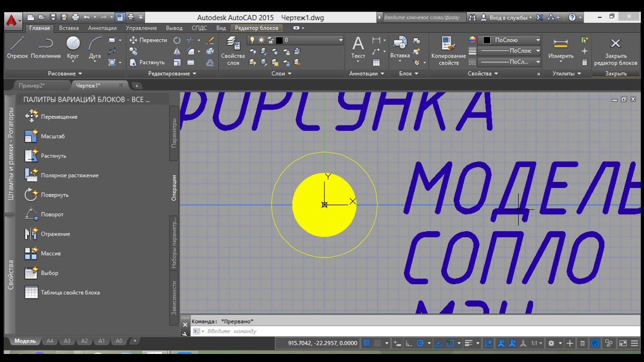Toggle lineweight display in status bar
The image size is (644, 362).
pyautogui.click(x=468, y=343)
